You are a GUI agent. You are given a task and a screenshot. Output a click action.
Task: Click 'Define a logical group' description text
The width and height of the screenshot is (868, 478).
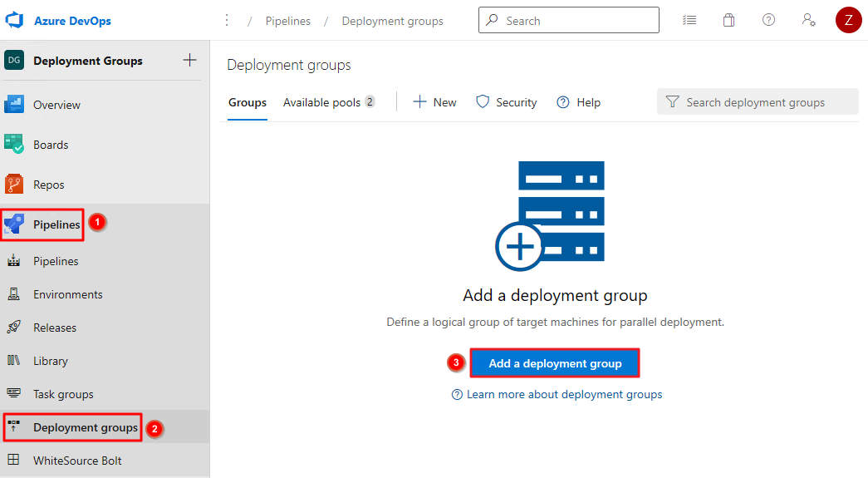pyautogui.click(x=555, y=322)
